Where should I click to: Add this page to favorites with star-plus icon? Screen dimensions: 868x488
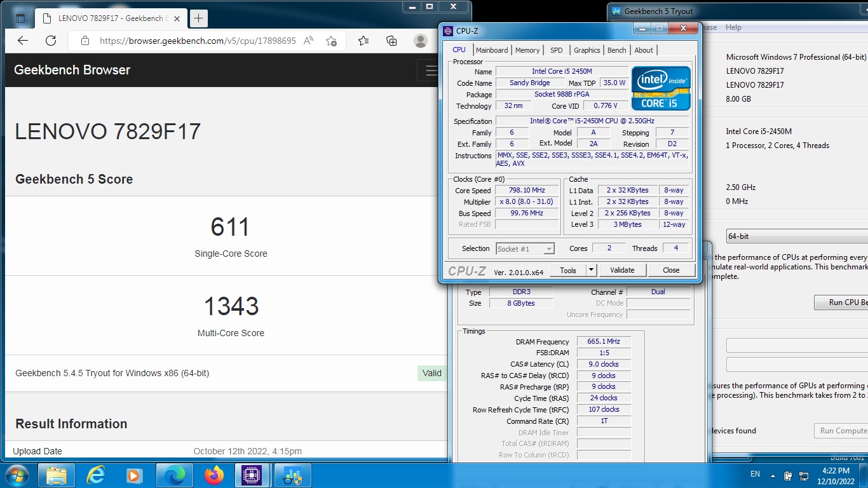tap(331, 41)
